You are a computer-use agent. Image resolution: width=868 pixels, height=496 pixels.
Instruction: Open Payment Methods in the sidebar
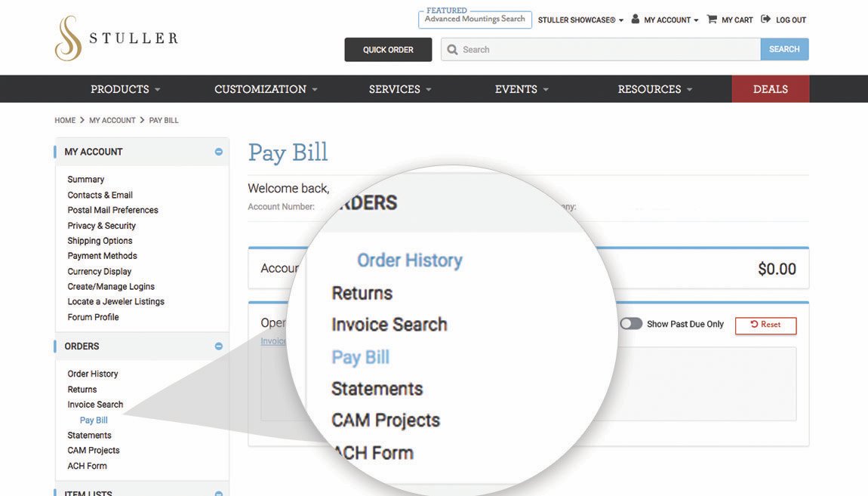pyautogui.click(x=103, y=256)
